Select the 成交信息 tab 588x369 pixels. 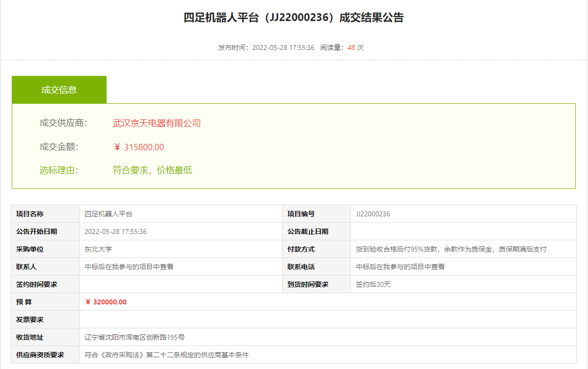pyautogui.click(x=59, y=90)
